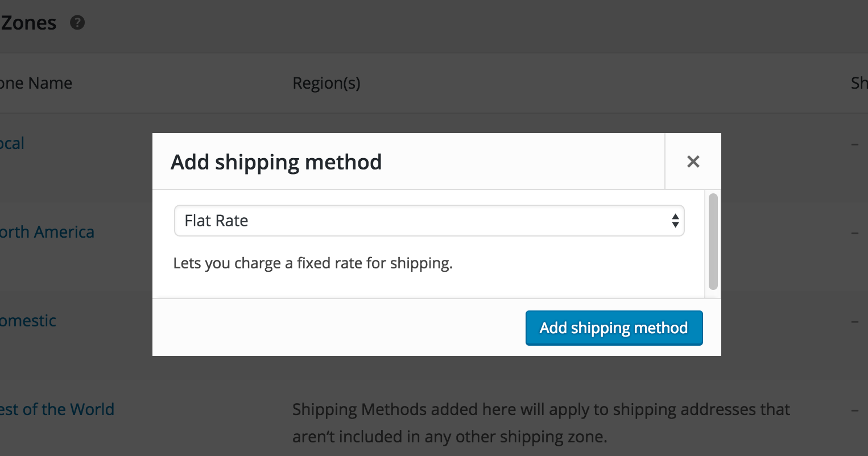Click the help question mark beside Zones
The width and height of the screenshot is (868, 456).
77,23
